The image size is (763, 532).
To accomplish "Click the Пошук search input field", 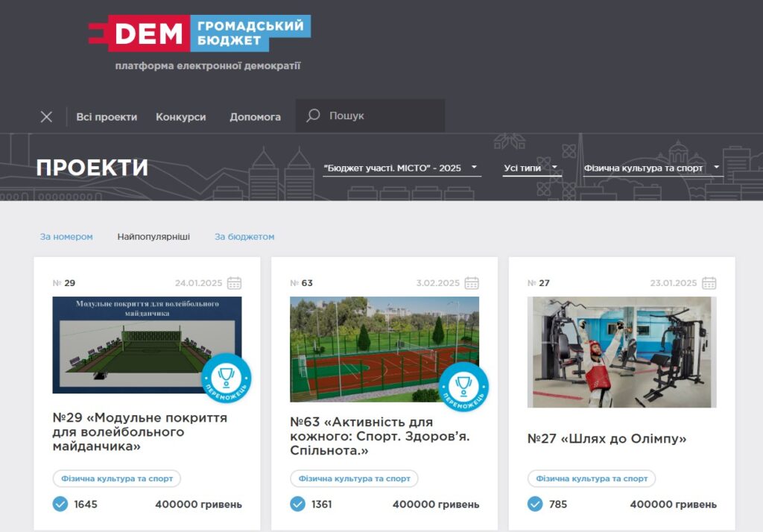I will click(384, 116).
